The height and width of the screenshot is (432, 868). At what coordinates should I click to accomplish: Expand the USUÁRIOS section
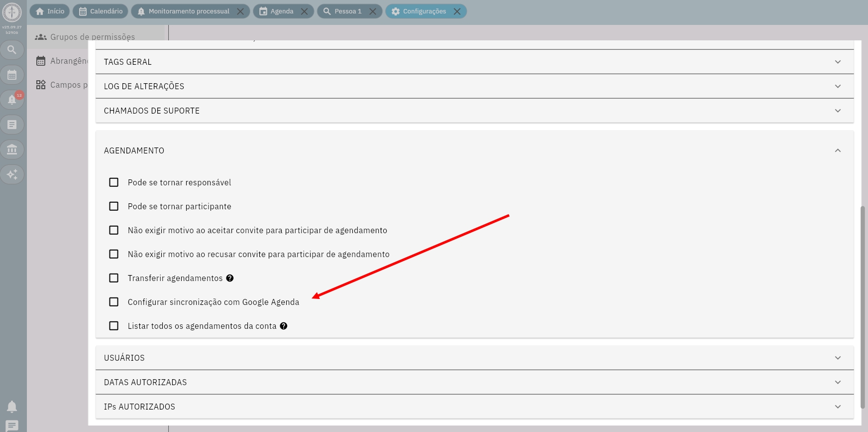[x=474, y=358]
